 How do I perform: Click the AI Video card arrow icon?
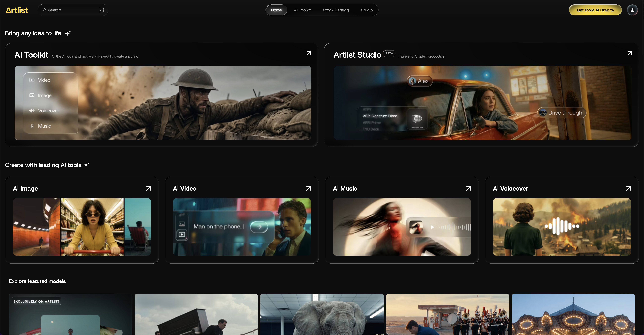coord(309,188)
